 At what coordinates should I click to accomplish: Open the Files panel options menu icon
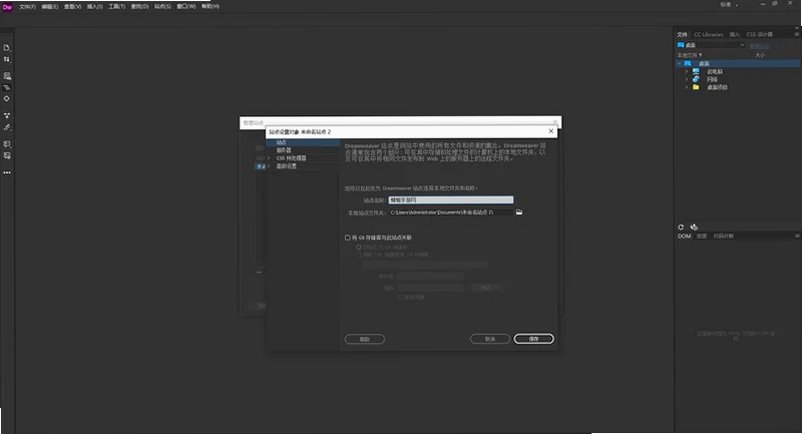pyautogui.click(x=797, y=34)
